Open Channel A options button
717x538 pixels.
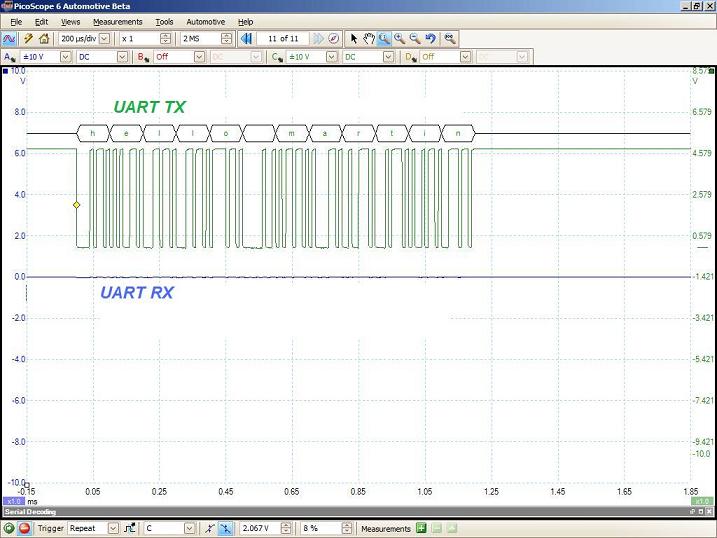click(9, 57)
